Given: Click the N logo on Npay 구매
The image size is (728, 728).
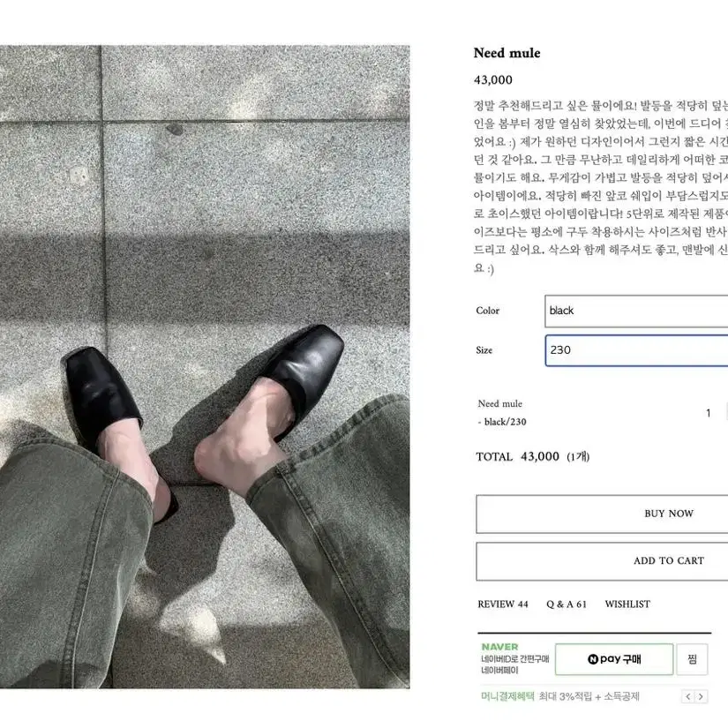Looking at the screenshot, I should [593, 659].
